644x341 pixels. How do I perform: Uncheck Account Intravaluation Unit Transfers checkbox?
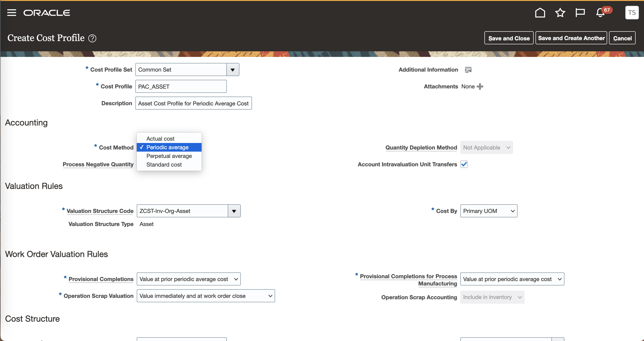(x=464, y=164)
